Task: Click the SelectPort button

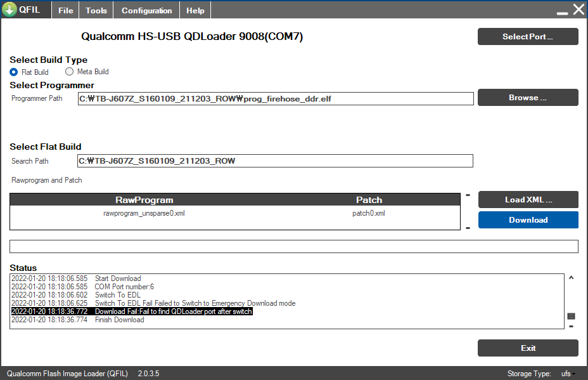Action: click(528, 36)
